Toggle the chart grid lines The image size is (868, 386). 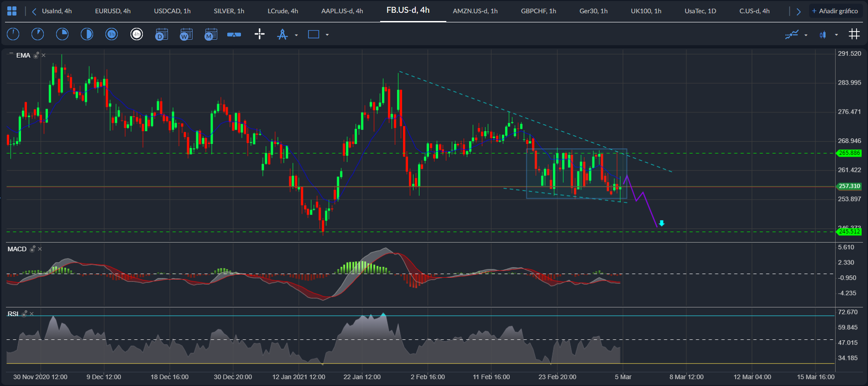[x=854, y=34]
